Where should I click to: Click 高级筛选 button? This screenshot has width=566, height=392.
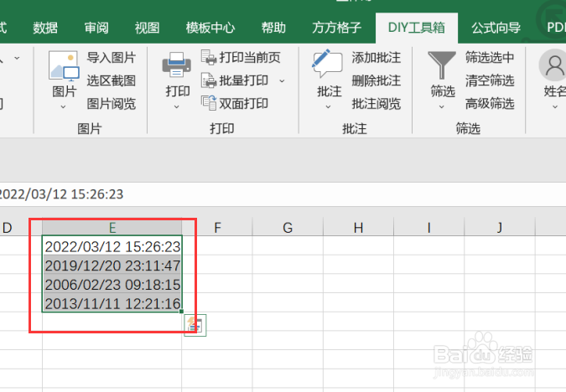[490, 104]
